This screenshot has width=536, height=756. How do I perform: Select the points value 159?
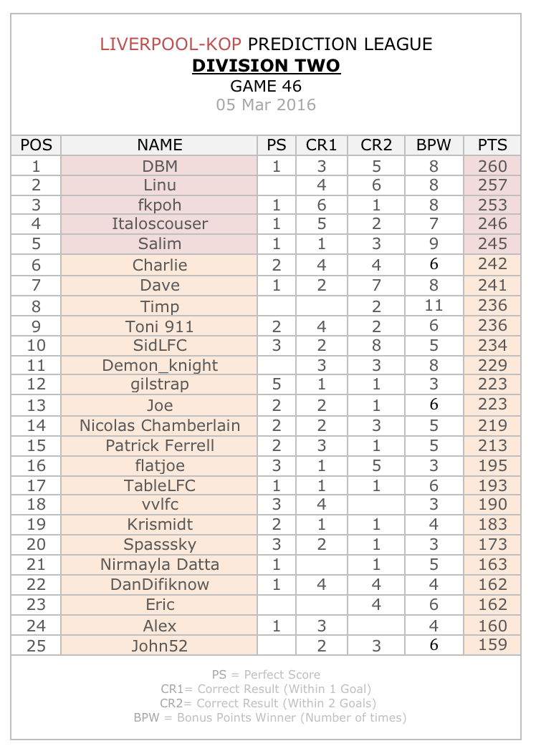(492, 644)
